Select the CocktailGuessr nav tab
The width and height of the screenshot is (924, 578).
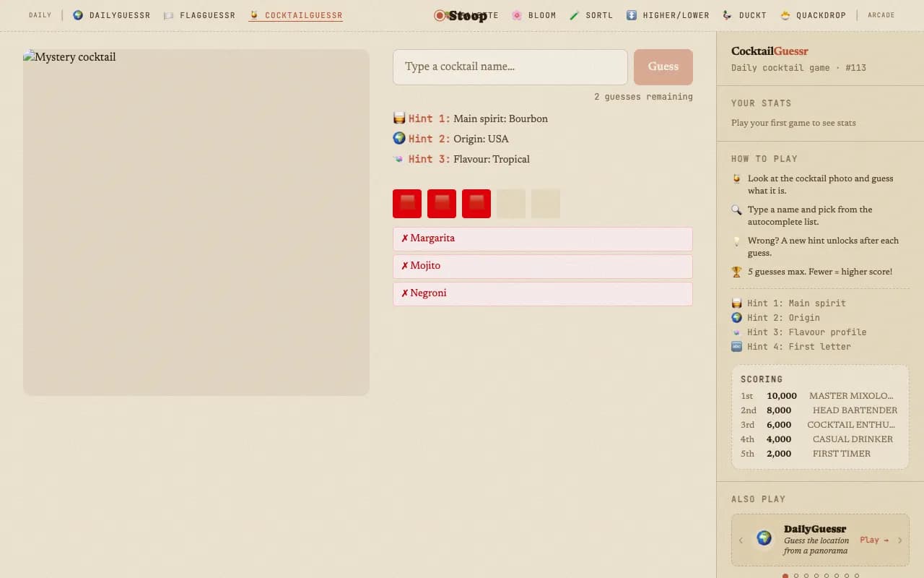tap(296, 15)
